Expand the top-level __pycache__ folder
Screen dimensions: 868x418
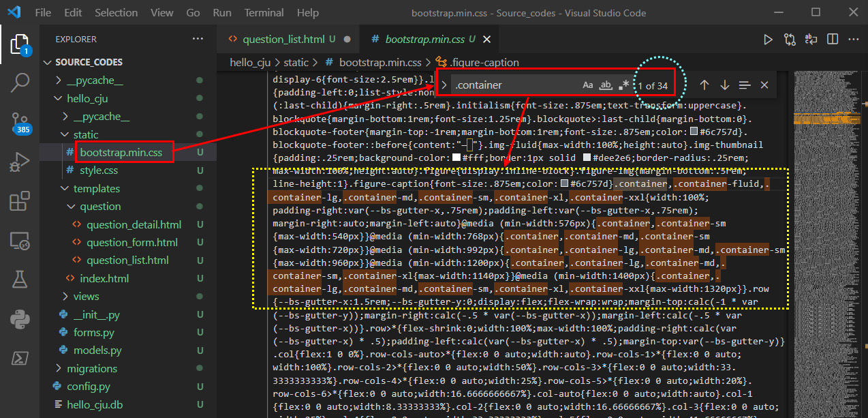[59, 80]
